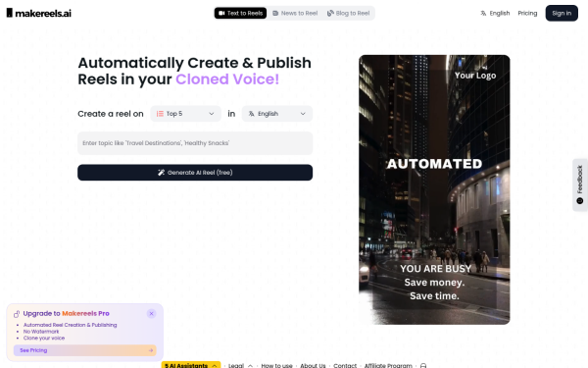This screenshot has width=588, height=368.
Task: Open the English language selector in header
Action: 495,13
